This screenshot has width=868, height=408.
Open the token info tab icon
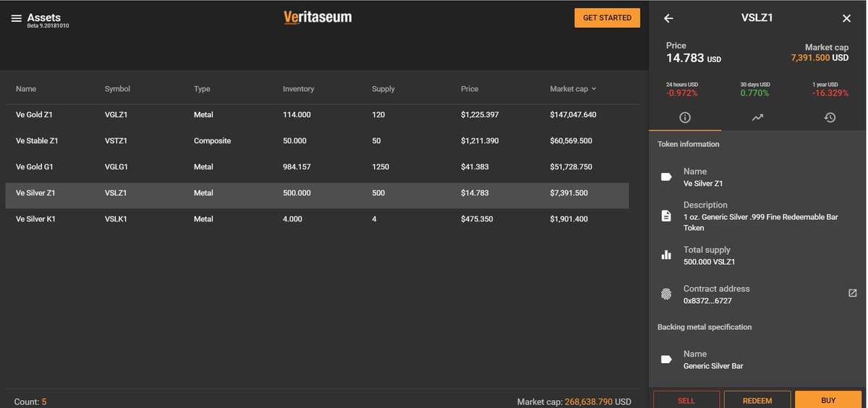(685, 117)
